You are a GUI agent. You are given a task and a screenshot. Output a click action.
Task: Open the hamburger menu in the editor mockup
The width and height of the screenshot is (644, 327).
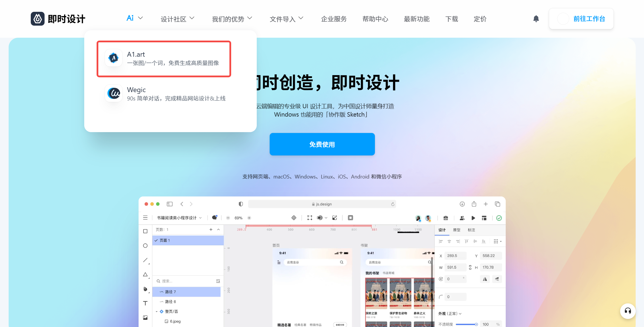(145, 218)
